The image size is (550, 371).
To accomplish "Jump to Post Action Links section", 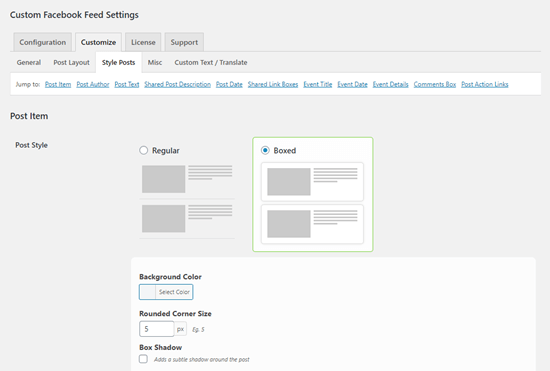I will [x=485, y=84].
